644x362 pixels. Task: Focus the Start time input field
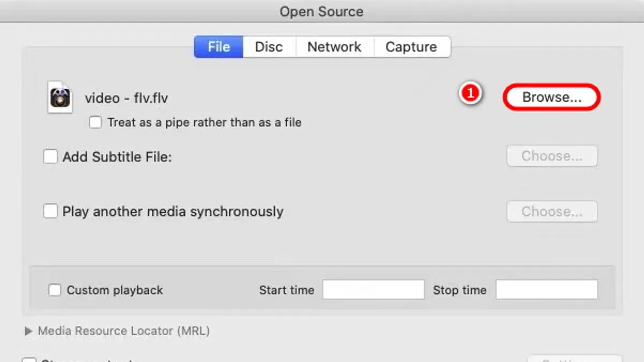(x=374, y=290)
